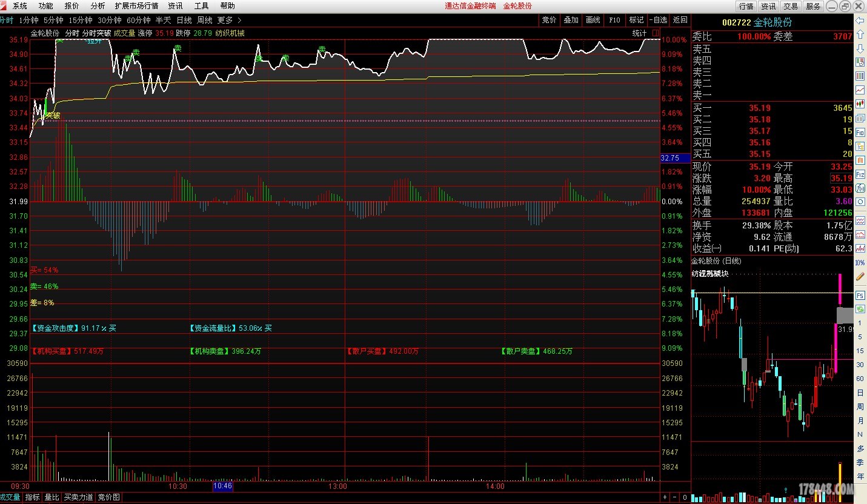Open the 扩展市场行情 menu
867x504 pixels.
[x=136, y=6]
